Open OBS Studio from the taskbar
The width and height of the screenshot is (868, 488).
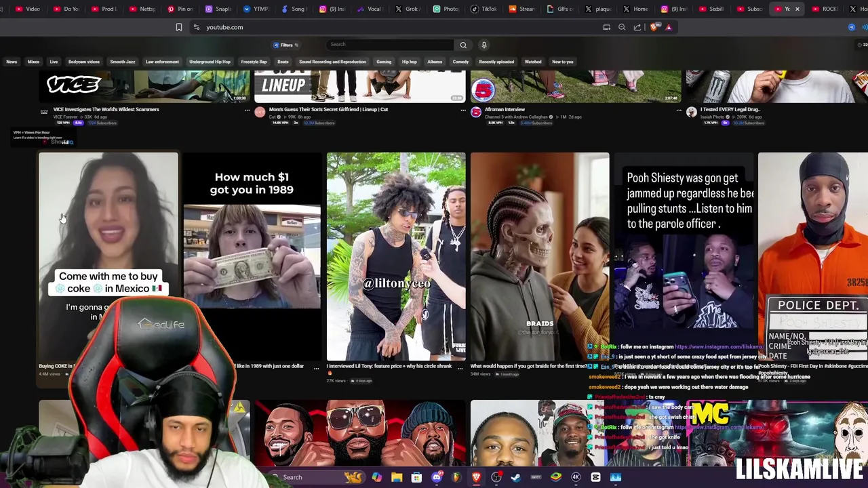[496, 477]
